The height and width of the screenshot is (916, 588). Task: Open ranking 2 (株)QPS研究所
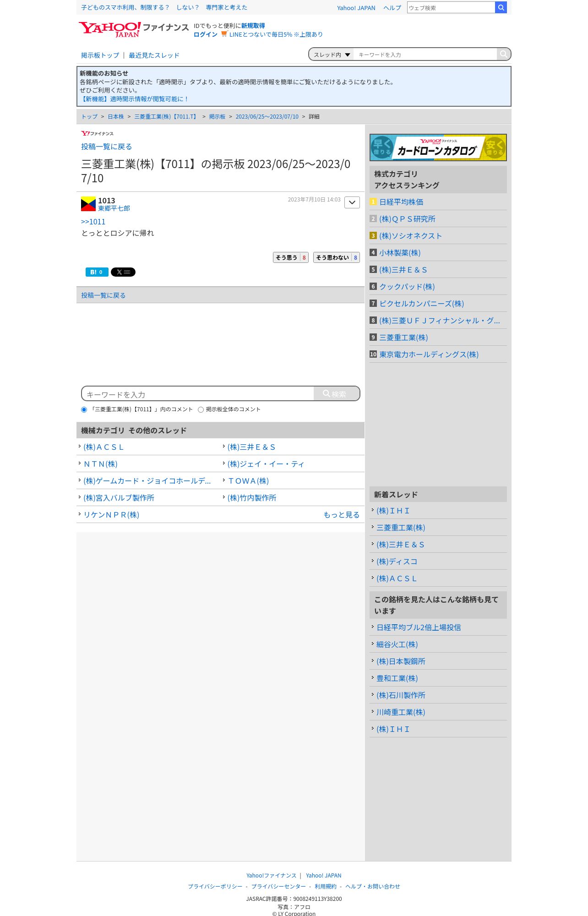407,219
